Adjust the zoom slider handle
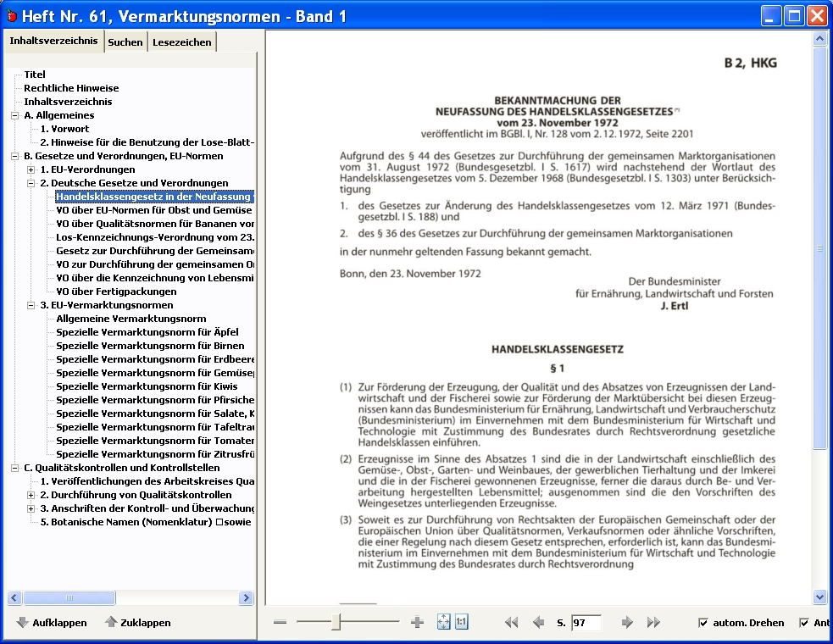The height and width of the screenshot is (644, 833). (x=336, y=622)
